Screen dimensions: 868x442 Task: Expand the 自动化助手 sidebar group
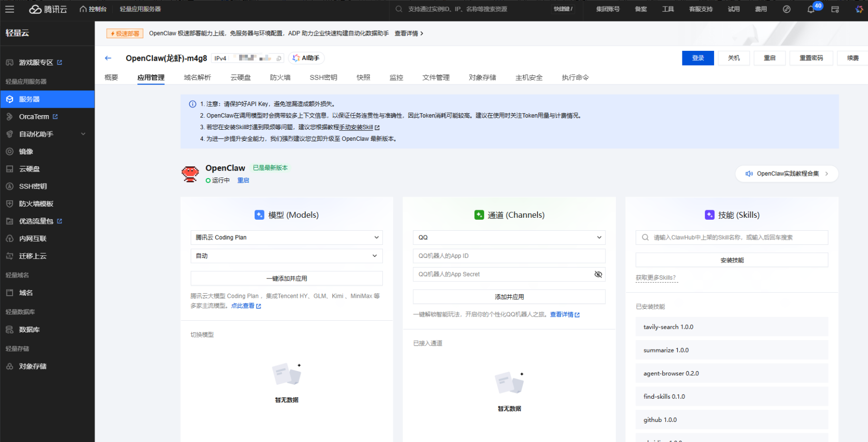83,134
